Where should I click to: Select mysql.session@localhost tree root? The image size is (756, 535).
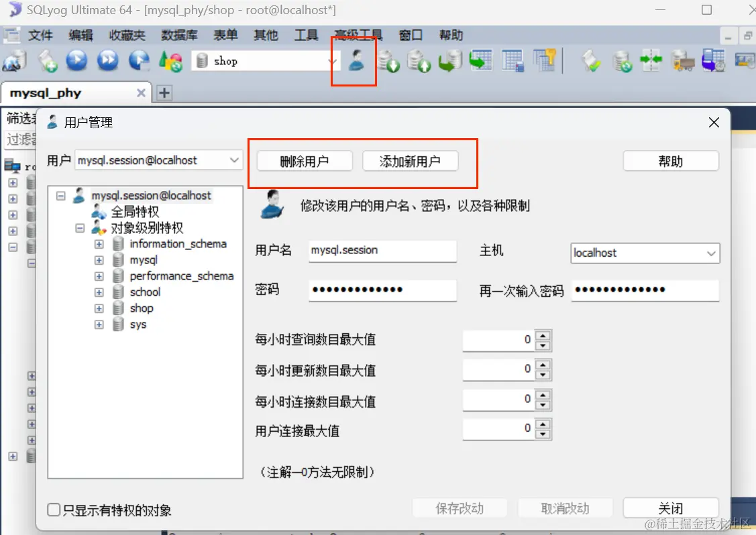pyautogui.click(x=151, y=195)
